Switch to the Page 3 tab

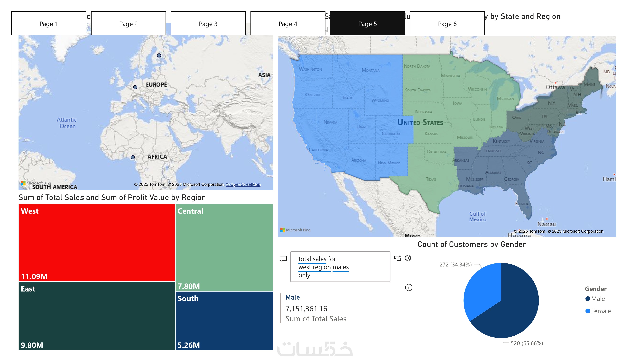(208, 24)
